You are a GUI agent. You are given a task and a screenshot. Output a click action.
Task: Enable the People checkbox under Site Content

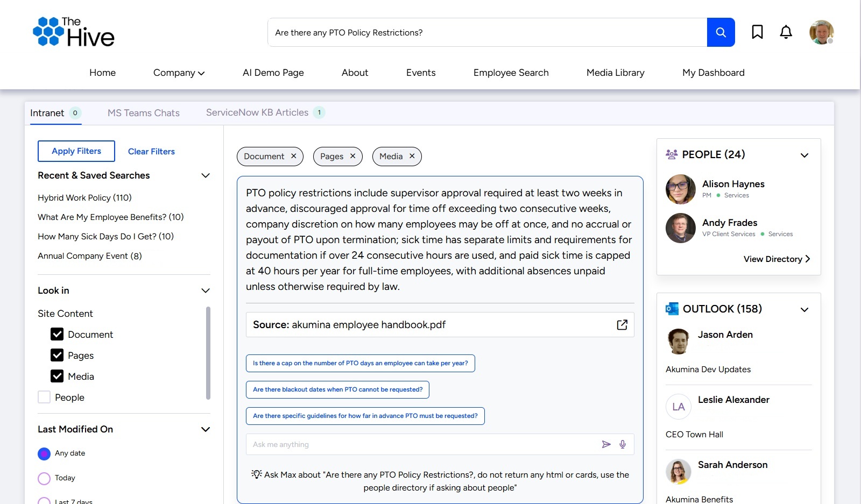(44, 397)
